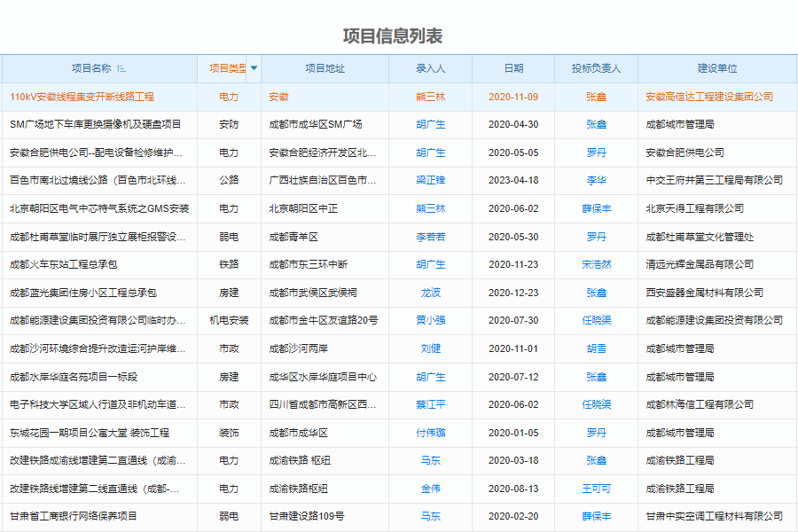Click the 机电安装 project type cell

pos(229,320)
